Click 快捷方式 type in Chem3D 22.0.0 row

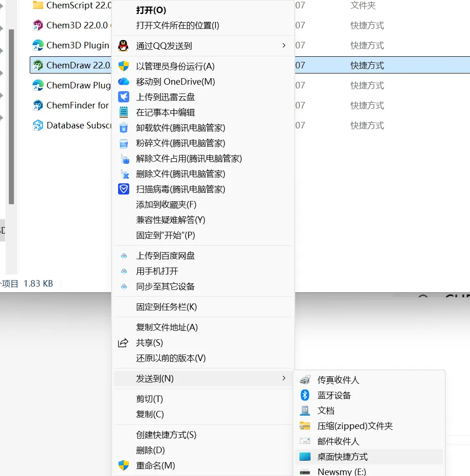(367, 25)
